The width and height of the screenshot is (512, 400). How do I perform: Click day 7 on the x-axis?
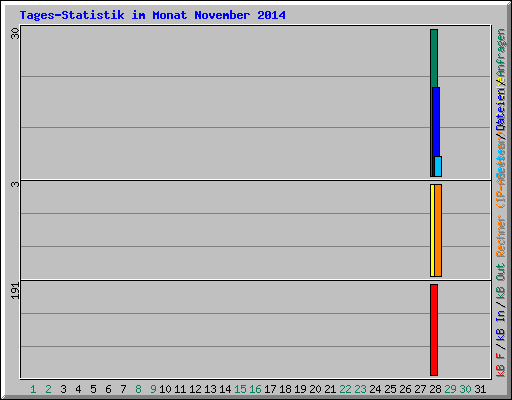click(x=123, y=389)
